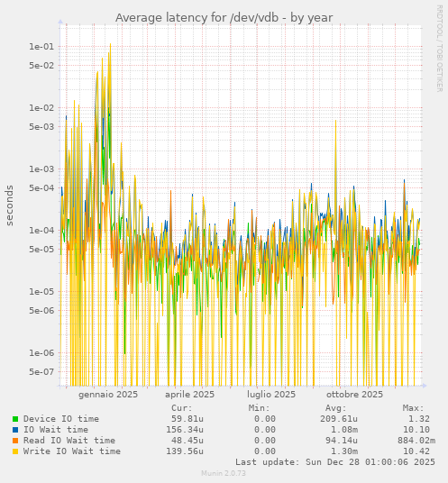This screenshot has width=448, height=483.
Task: Click the 'luglio 2025' x-axis label
Action: pos(271,395)
